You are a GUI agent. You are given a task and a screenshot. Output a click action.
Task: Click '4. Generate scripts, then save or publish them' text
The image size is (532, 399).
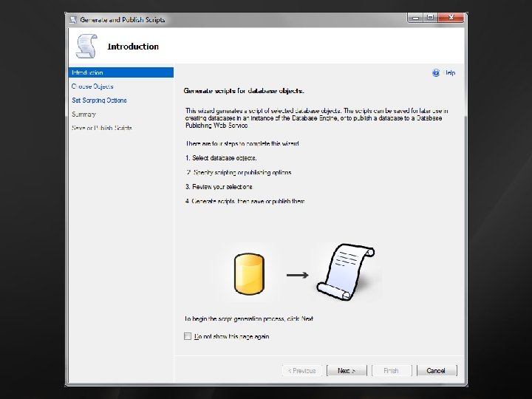[x=245, y=201]
